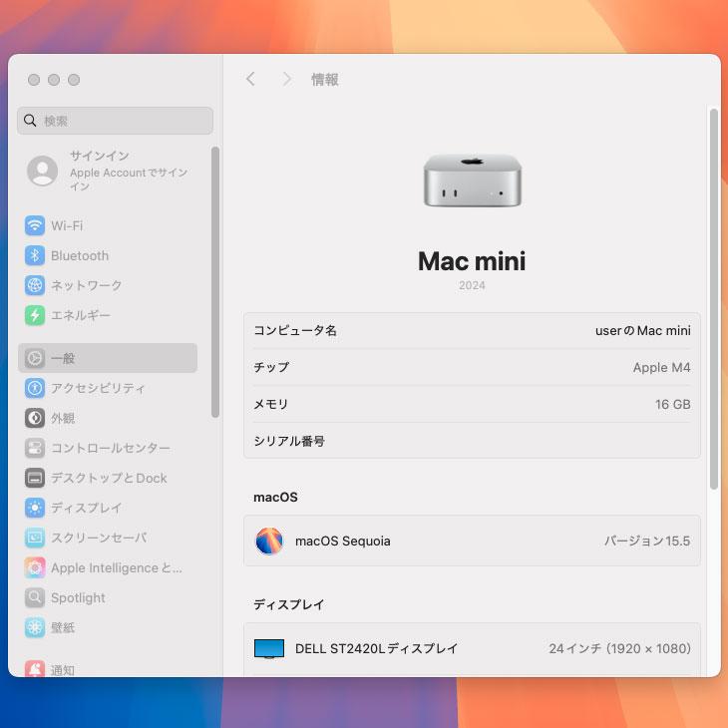Select コントロールセンター label in sidebar
The height and width of the screenshot is (728, 728).
111,448
